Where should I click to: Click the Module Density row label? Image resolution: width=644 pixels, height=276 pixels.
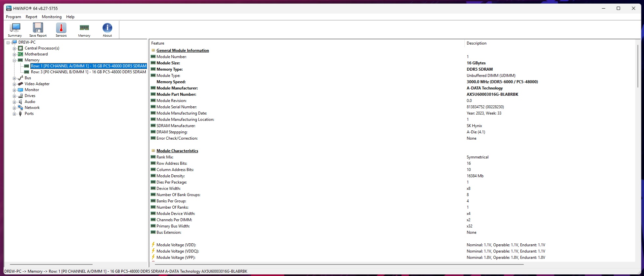[x=171, y=176]
